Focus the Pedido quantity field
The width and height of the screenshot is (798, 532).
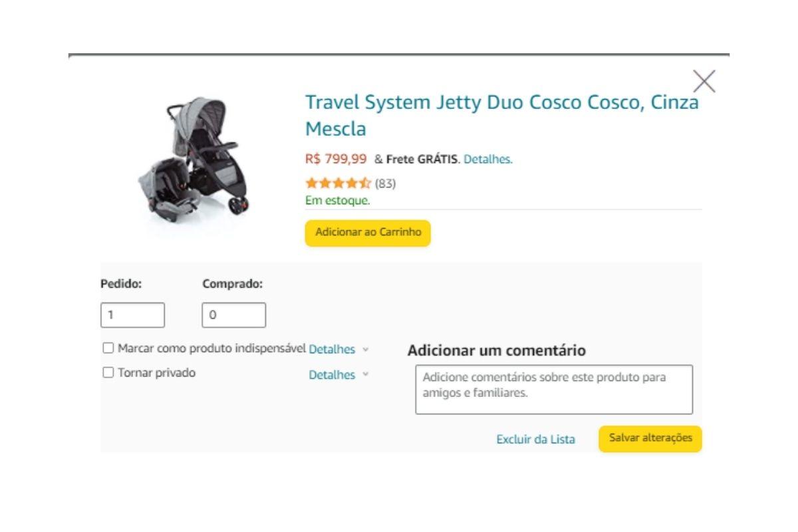[132, 315]
